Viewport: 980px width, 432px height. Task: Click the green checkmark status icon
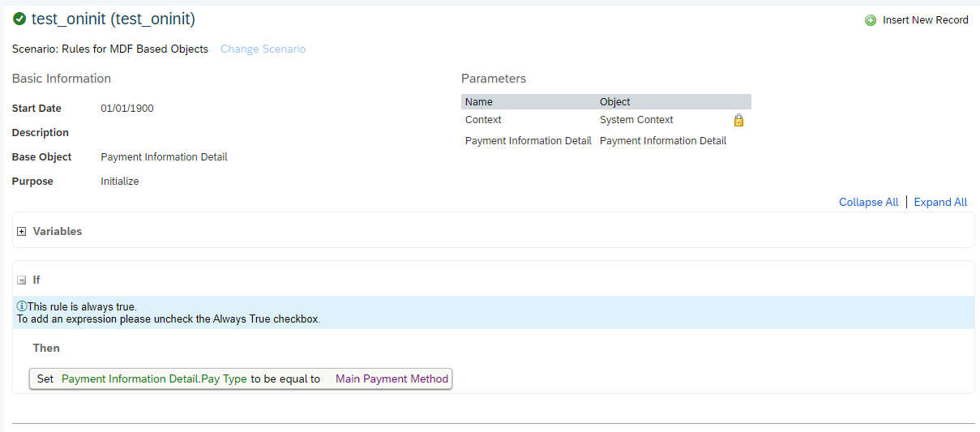click(x=19, y=19)
